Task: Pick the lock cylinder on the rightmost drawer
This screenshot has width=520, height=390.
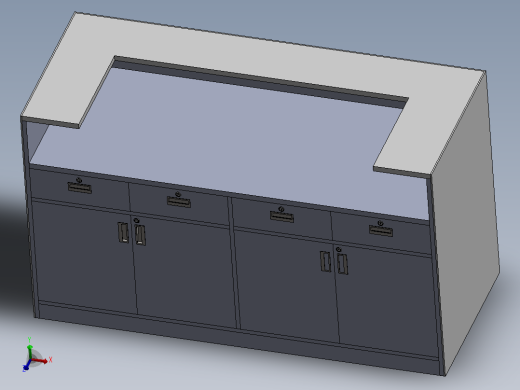Action: 380,223
